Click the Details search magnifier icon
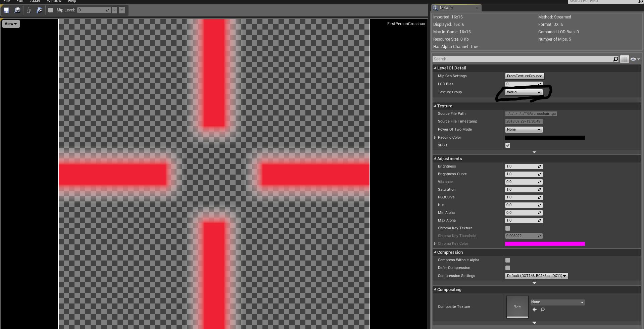This screenshot has width=644, height=329. [x=615, y=59]
